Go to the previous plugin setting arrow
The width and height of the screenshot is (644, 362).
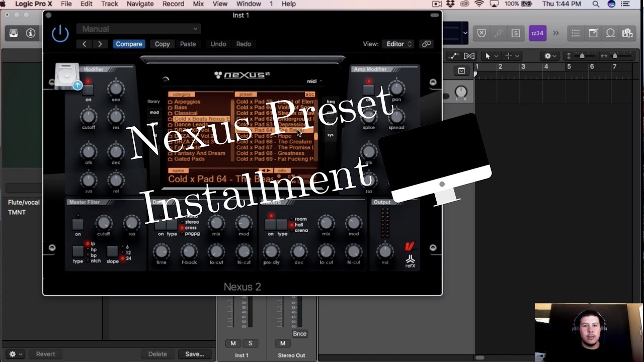(84, 44)
